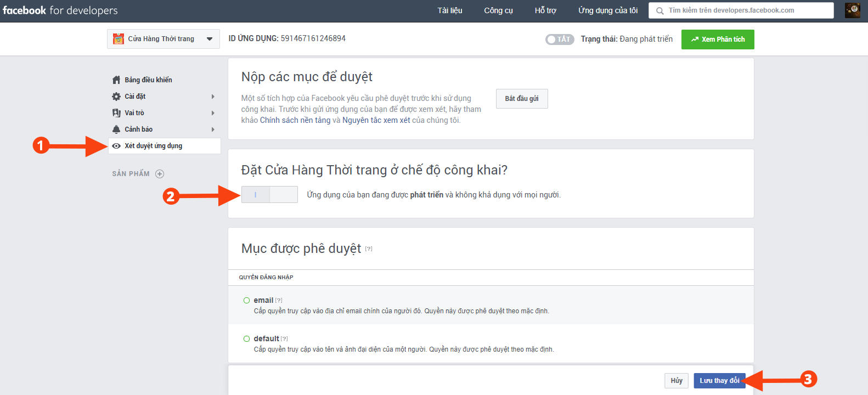Click the Bảng điều khiển home icon

(x=116, y=80)
